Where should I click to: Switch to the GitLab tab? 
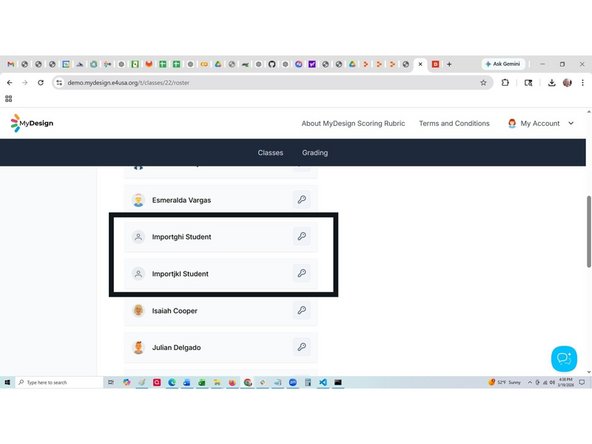tap(149, 64)
